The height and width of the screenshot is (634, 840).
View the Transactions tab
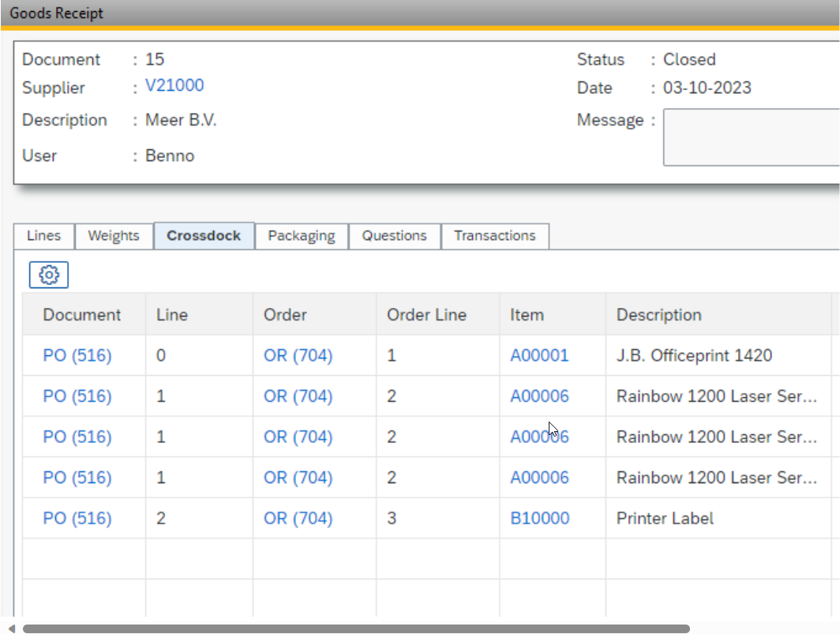point(494,236)
